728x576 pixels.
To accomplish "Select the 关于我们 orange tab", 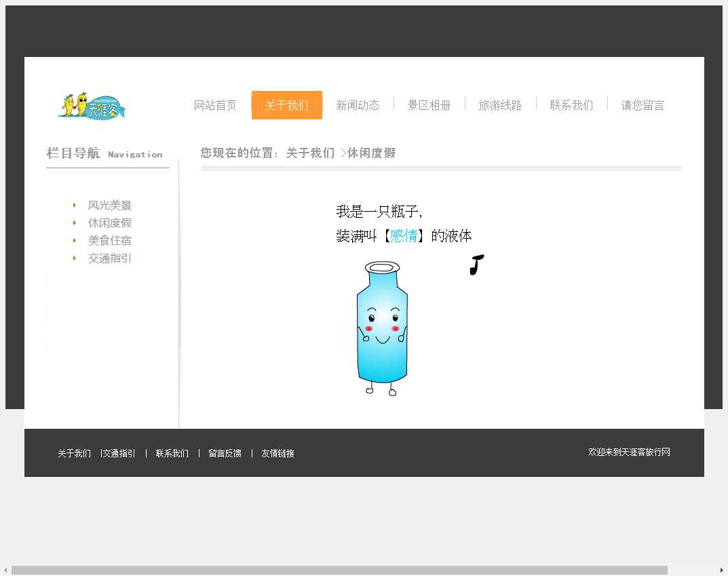I will [x=286, y=105].
